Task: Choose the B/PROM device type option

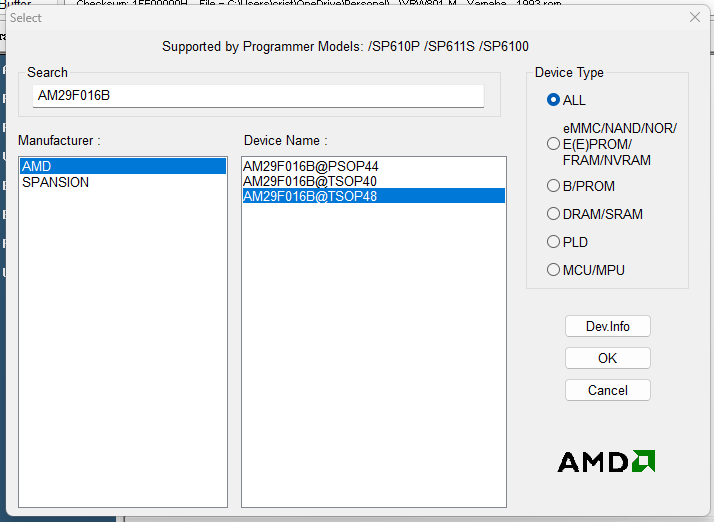Action: point(553,186)
